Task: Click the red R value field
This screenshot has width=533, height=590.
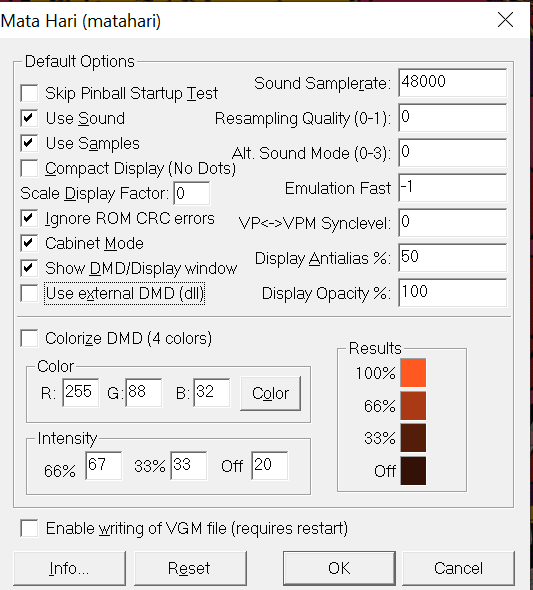Action: (x=80, y=392)
